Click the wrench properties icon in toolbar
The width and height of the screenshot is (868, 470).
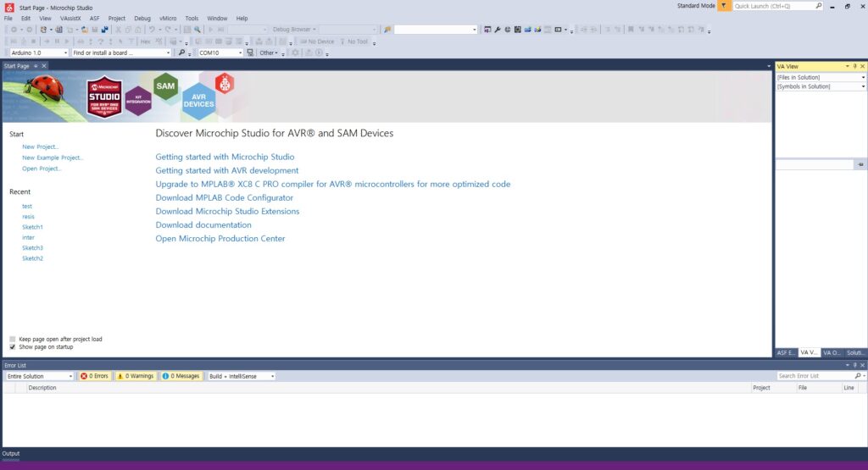pyautogui.click(x=497, y=30)
